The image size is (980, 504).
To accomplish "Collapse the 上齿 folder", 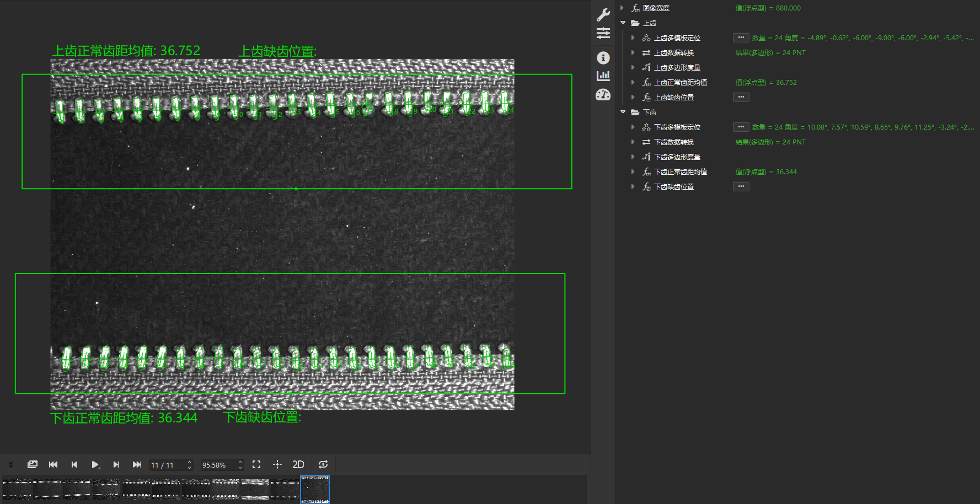I will tap(623, 23).
